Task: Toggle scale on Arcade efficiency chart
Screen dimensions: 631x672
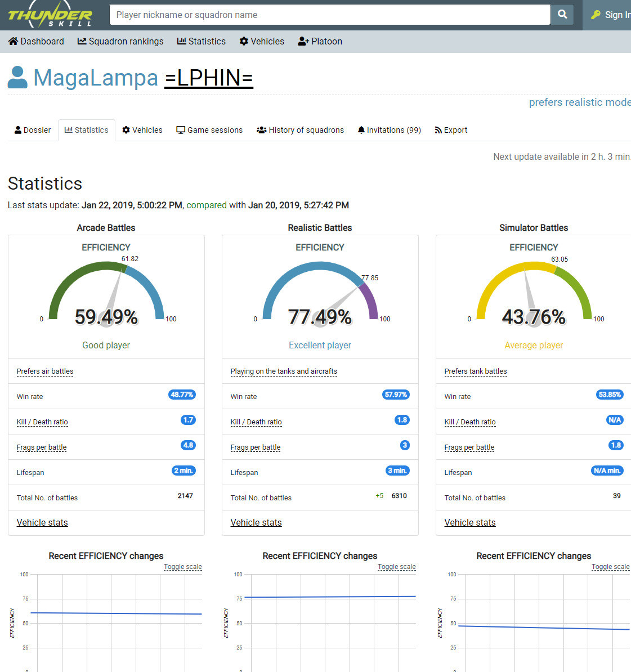Action: 182,567
